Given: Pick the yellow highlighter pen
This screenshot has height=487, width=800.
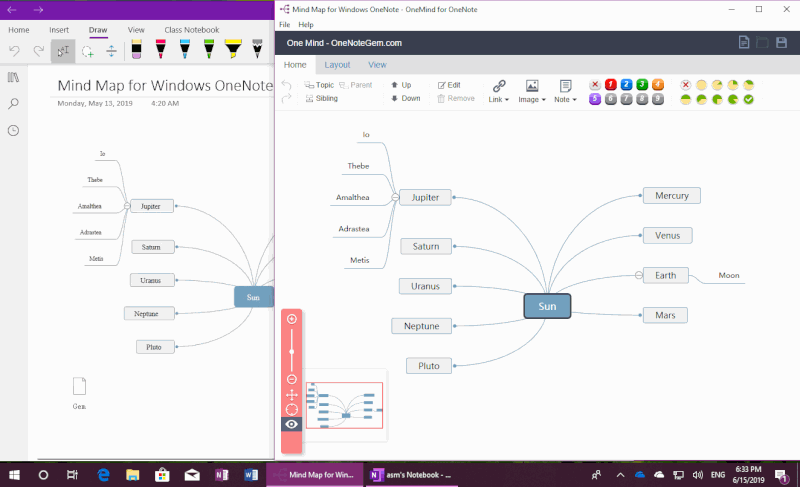Looking at the screenshot, I should tap(232, 49).
